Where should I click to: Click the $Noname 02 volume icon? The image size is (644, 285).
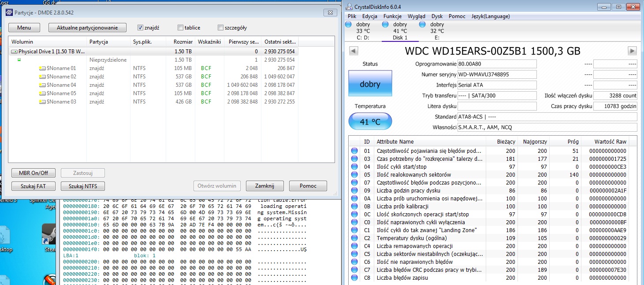coord(42,77)
